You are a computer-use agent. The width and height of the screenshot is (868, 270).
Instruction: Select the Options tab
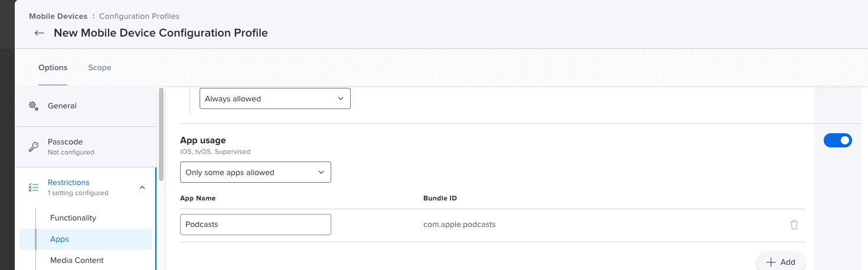(53, 67)
